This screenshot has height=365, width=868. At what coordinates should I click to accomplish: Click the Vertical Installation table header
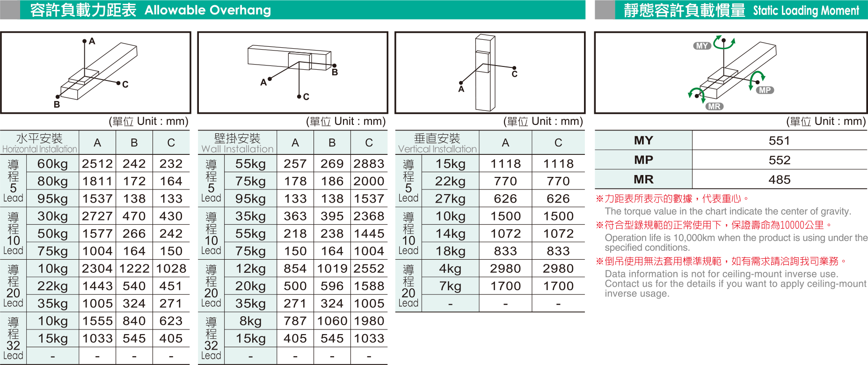(x=437, y=143)
